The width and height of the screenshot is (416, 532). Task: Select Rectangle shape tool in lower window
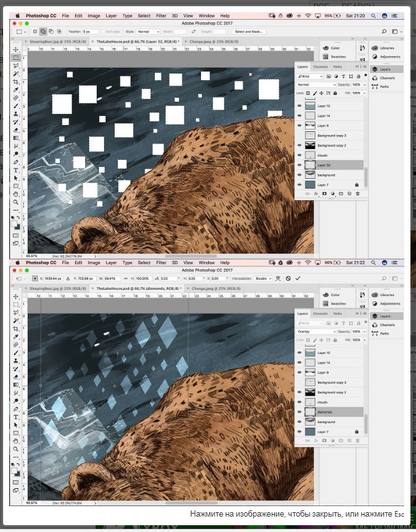(x=16, y=433)
